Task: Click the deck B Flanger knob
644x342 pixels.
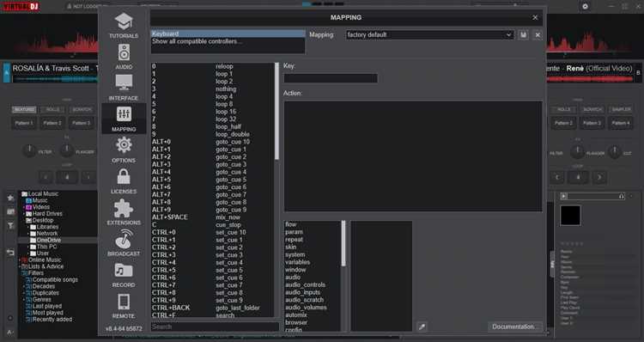Action: point(577,152)
